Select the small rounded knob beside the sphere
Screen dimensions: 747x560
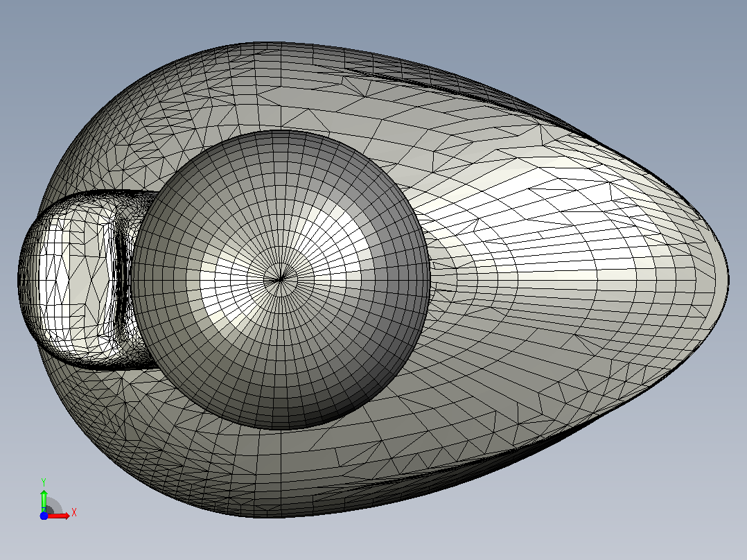(x=76, y=281)
